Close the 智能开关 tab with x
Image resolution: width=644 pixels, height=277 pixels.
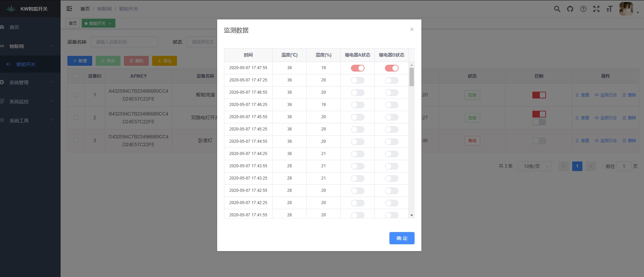110,24
